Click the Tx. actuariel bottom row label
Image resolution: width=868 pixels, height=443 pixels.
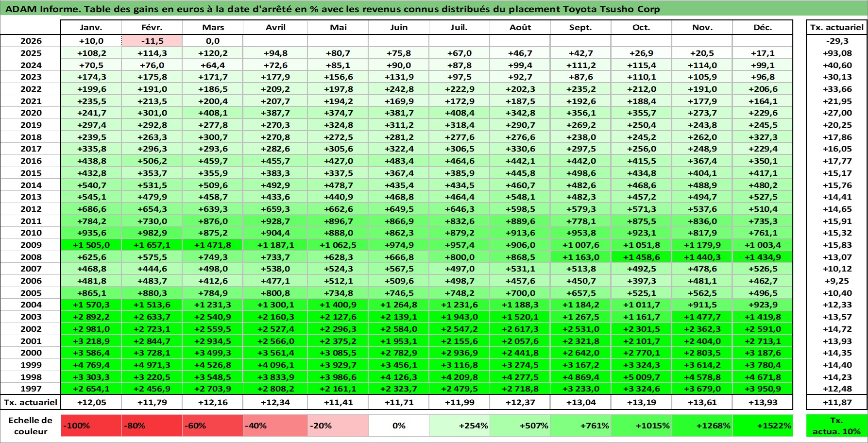coord(31,402)
